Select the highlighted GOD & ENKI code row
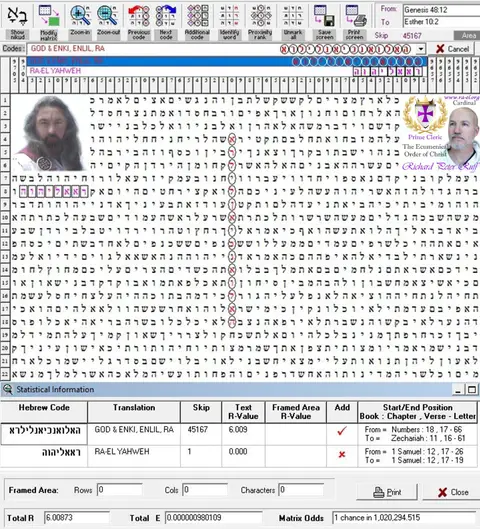The image size is (480, 529). pyautogui.click(x=227, y=61)
